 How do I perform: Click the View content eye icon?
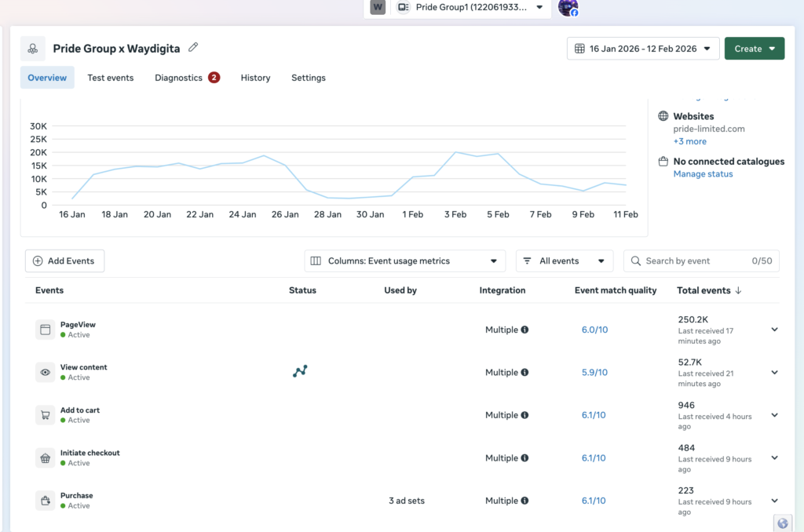[x=46, y=373]
